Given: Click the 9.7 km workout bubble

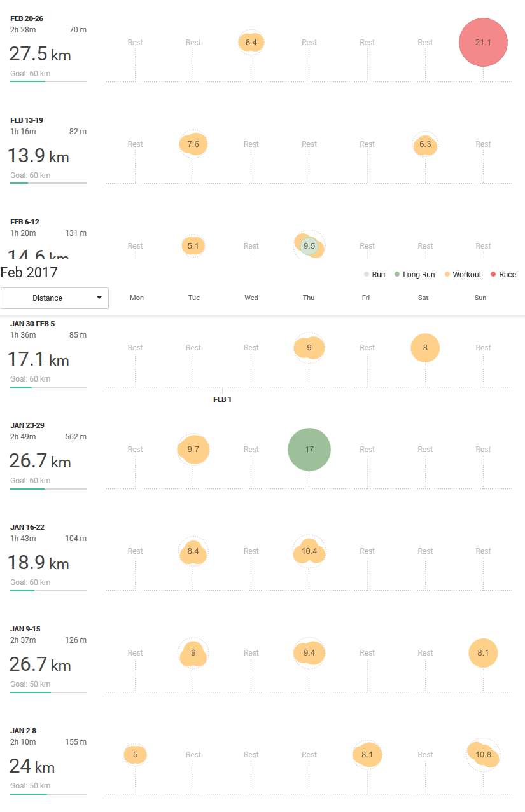Looking at the screenshot, I should [x=193, y=450].
